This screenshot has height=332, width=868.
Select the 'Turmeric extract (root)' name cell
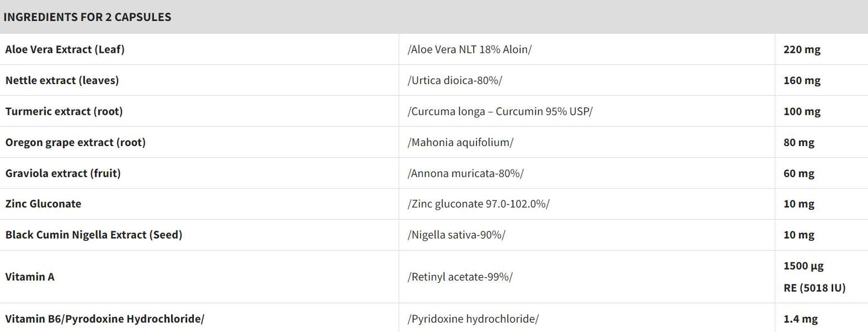click(x=64, y=111)
